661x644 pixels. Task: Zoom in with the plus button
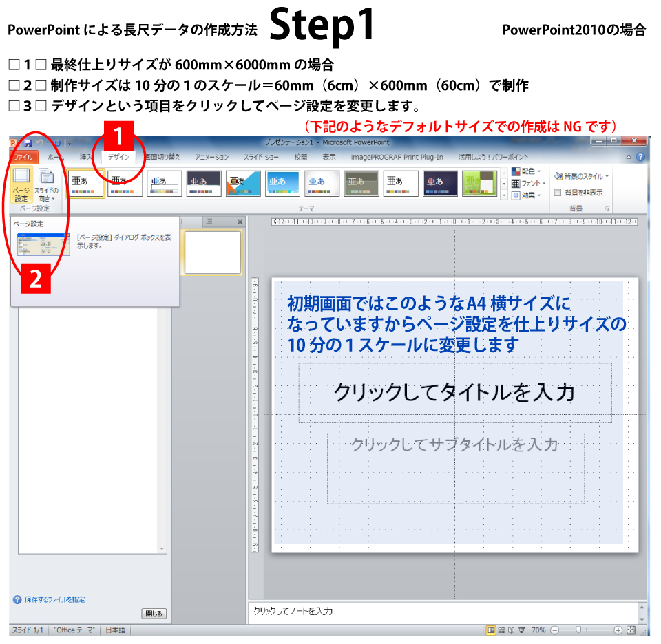[618, 630]
